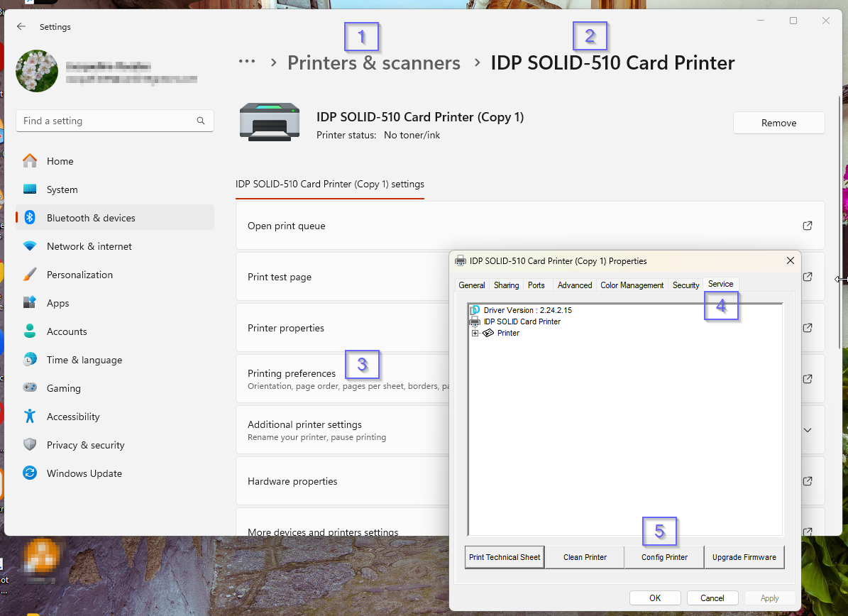Open the Advanced tab
The image size is (848, 616).
[x=574, y=285]
